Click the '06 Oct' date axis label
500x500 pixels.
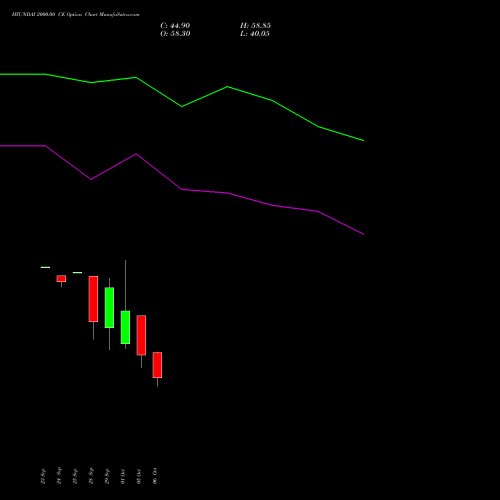(155, 476)
